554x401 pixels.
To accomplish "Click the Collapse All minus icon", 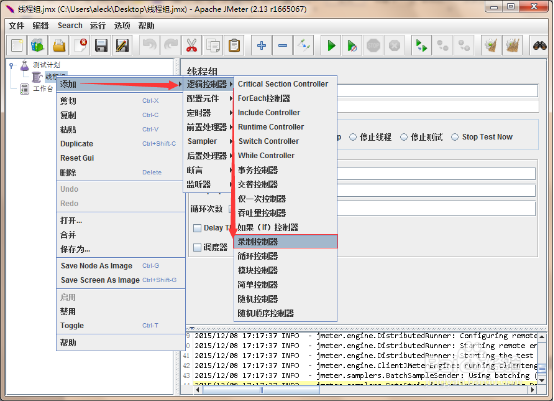I will click(283, 46).
